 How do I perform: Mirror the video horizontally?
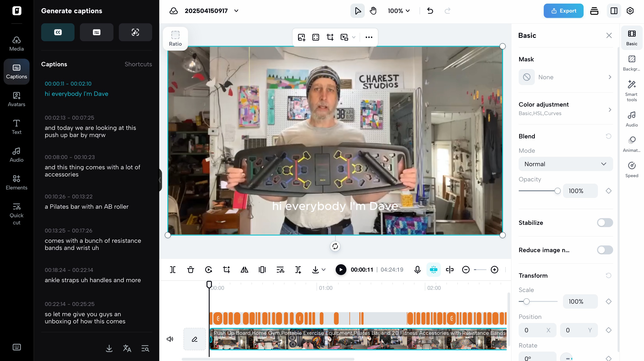244,270
